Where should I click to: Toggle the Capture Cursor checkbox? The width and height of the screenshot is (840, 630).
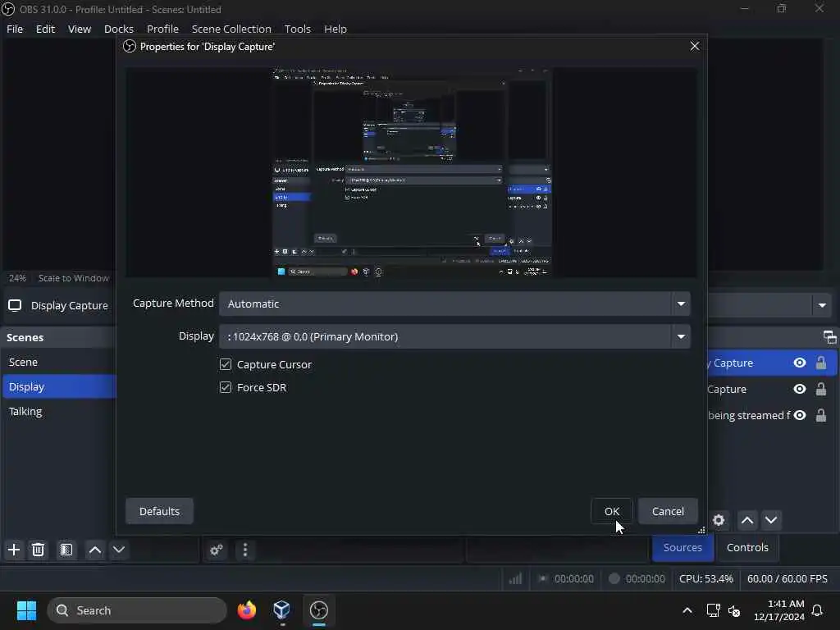(x=226, y=364)
